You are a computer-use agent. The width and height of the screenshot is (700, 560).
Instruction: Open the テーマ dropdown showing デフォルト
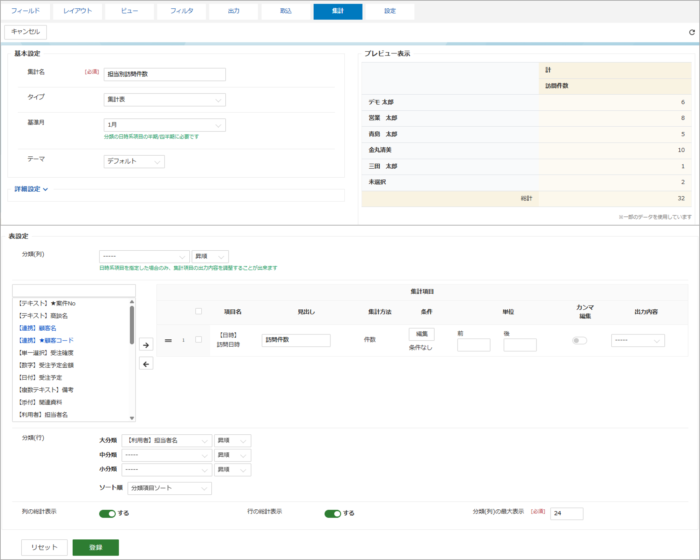134,161
